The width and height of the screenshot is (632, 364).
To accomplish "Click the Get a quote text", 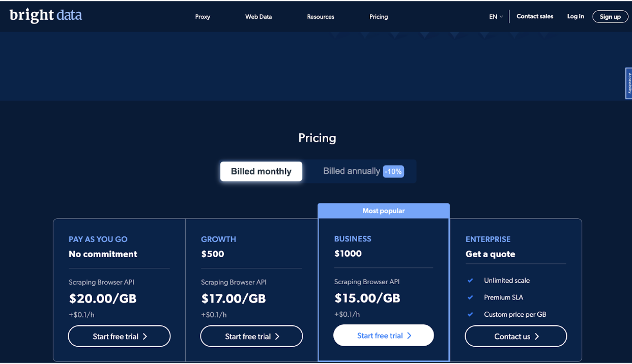I will pos(491,254).
